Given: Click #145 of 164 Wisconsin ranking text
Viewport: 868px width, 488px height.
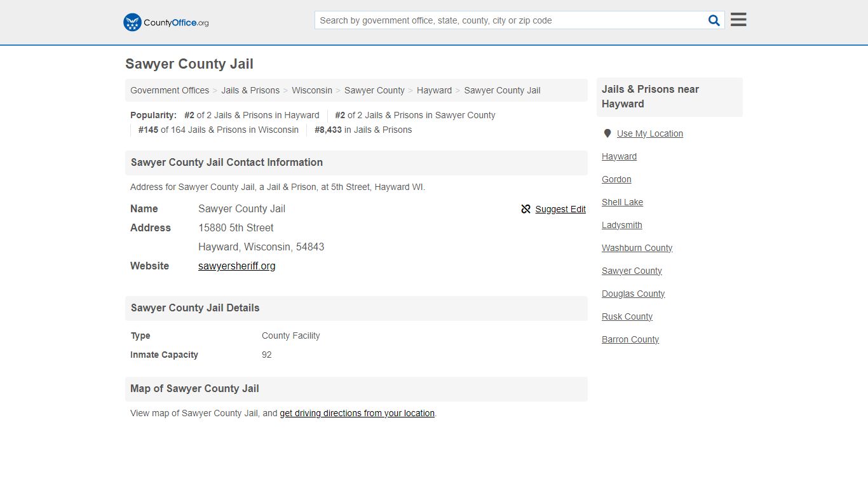Looking at the screenshot, I should (x=219, y=130).
